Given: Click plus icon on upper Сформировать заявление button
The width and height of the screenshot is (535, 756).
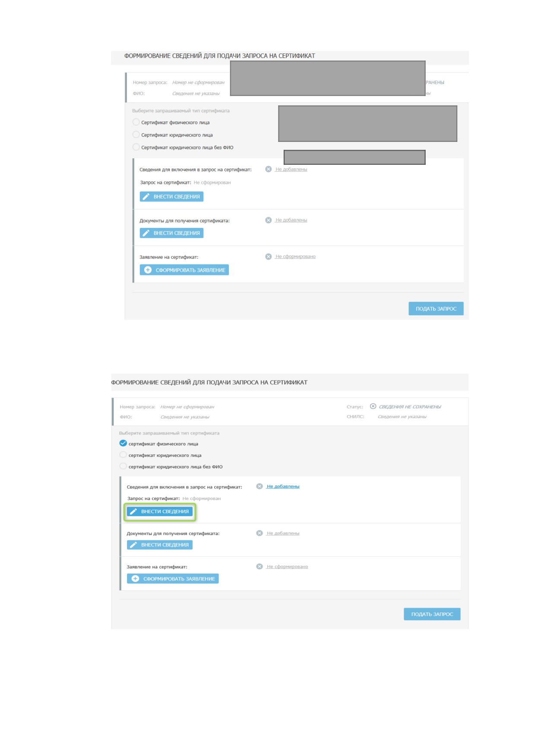Looking at the screenshot, I should (x=148, y=270).
